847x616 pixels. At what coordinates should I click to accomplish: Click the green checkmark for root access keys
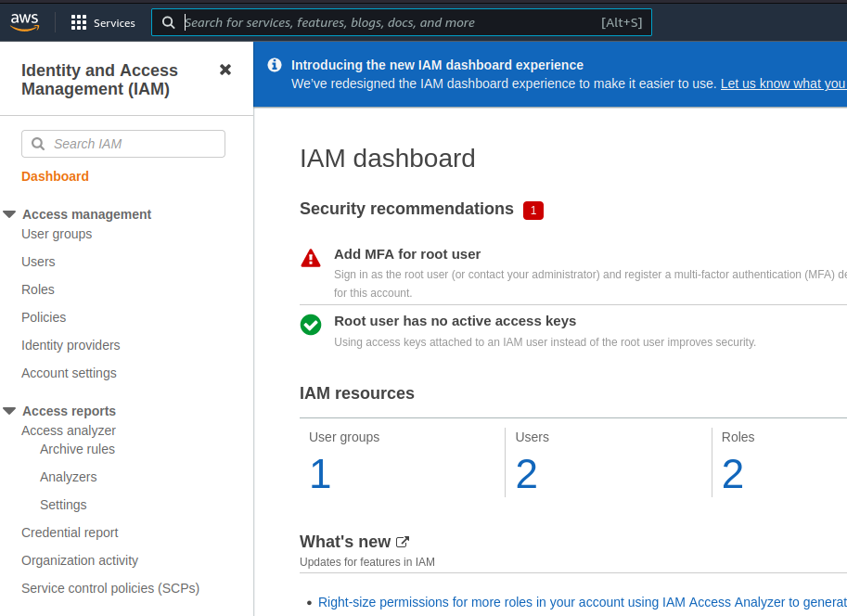pyautogui.click(x=311, y=325)
